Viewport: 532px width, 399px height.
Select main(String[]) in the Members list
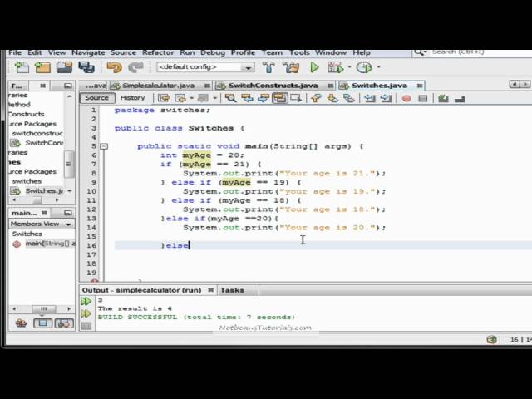tap(50, 244)
